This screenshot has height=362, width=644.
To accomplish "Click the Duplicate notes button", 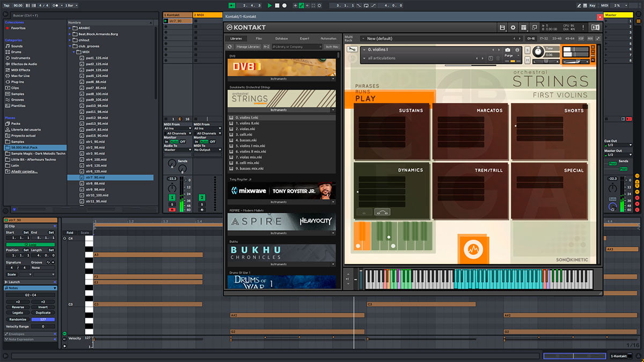I will (x=43, y=313).
